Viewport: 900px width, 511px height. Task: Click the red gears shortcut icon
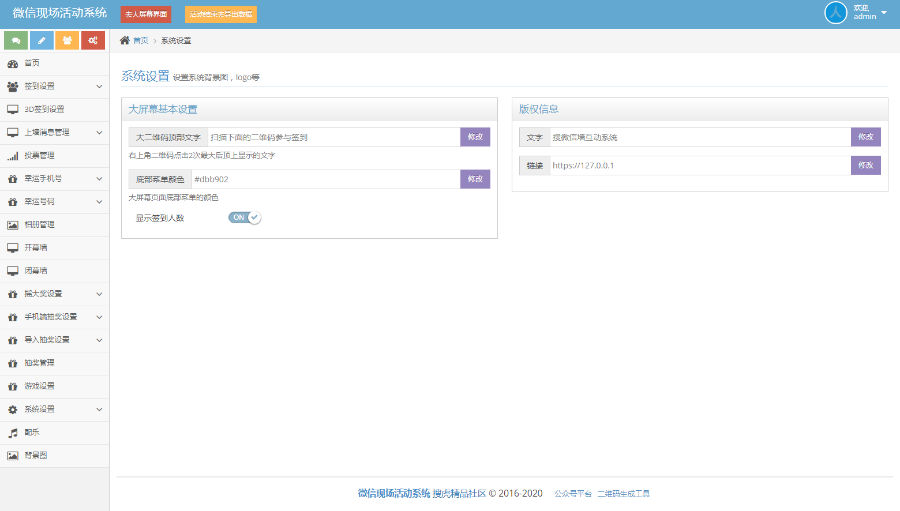pyautogui.click(x=93, y=40)
